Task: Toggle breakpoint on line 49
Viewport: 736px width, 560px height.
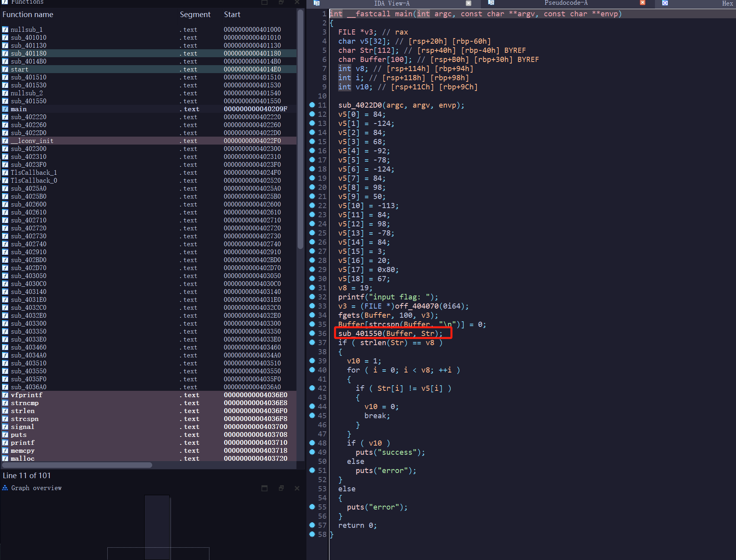Action: point(312,452)
